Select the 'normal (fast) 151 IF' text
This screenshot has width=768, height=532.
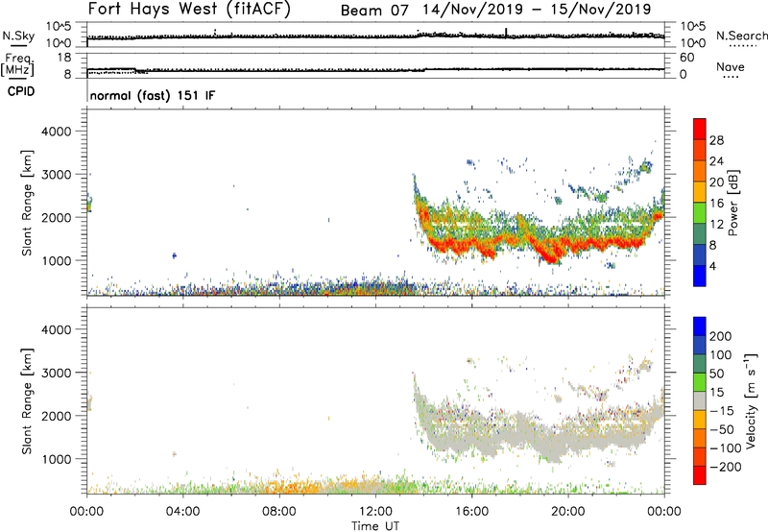[153, 96]
